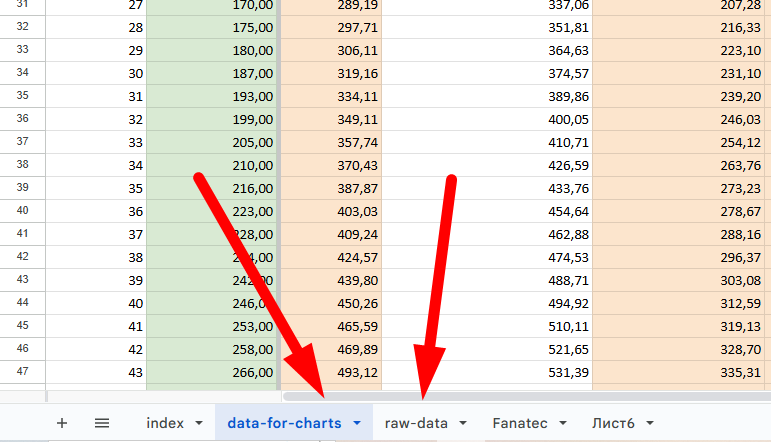Select cell with value 40 in row 44
Screen dimensions: 771x442
coord(96,303)
